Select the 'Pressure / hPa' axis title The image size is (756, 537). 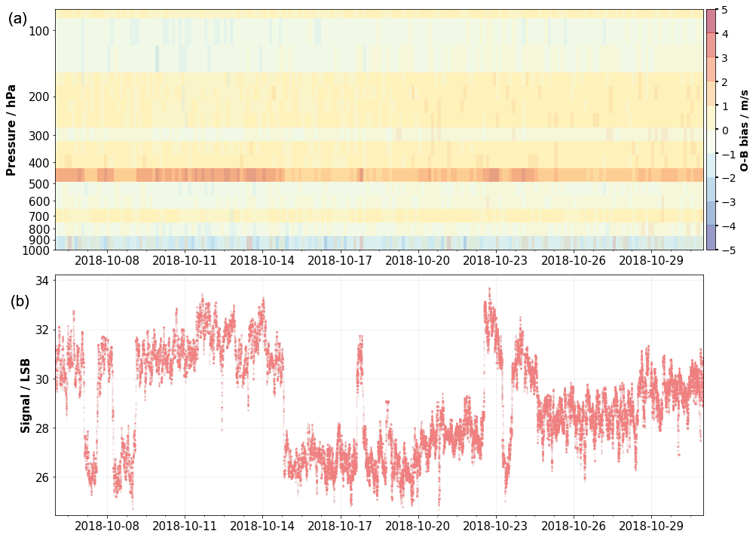[x=11, y=130]
